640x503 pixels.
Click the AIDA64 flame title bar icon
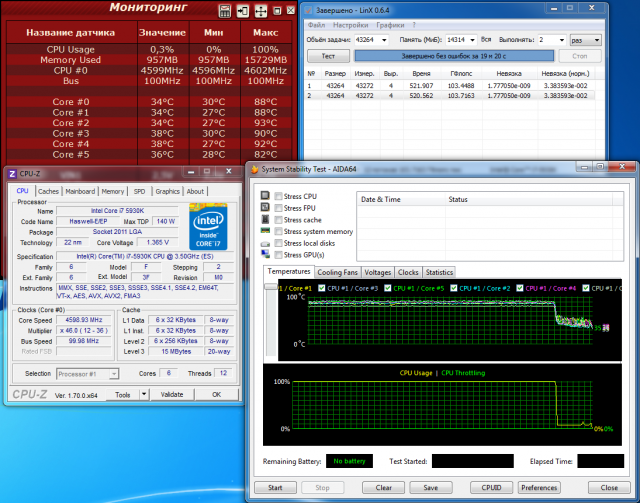[255, 169]
